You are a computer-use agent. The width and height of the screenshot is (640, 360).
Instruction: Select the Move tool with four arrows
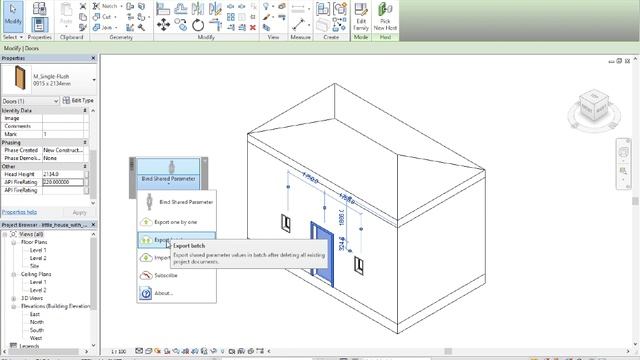163,25
